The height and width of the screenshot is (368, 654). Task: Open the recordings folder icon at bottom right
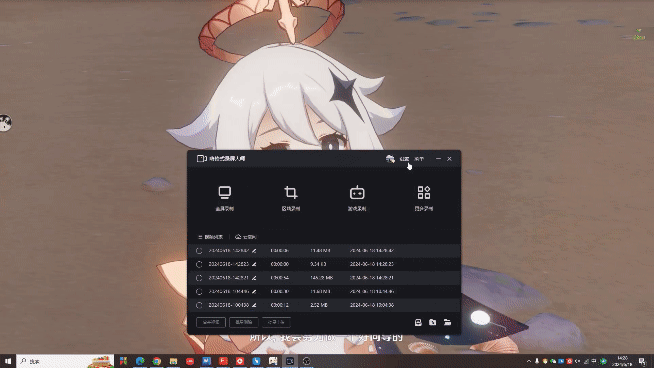pyautogui.click(x=447, y=322)
